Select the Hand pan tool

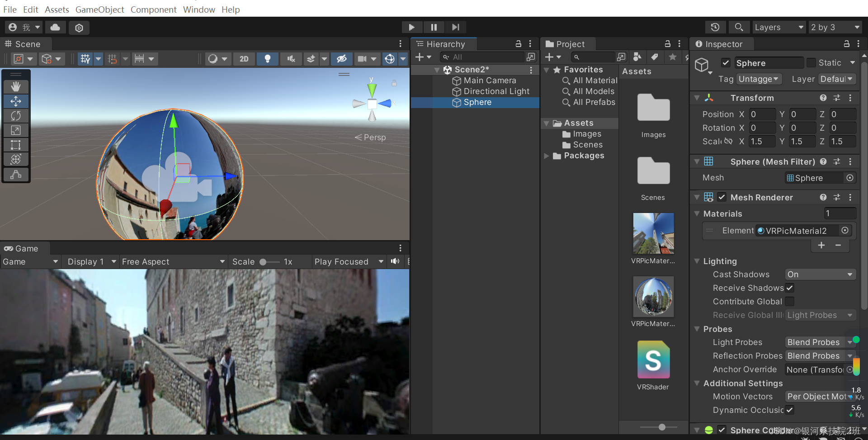(16, 86)
